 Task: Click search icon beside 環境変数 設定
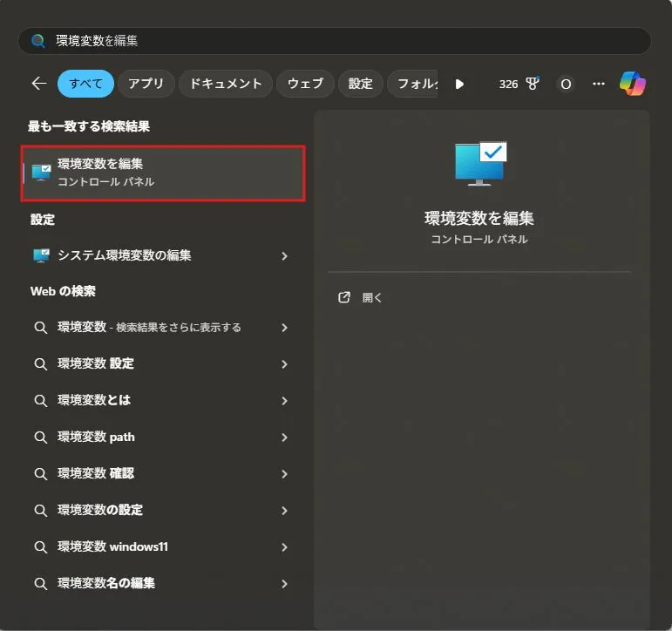click(41, 364)
